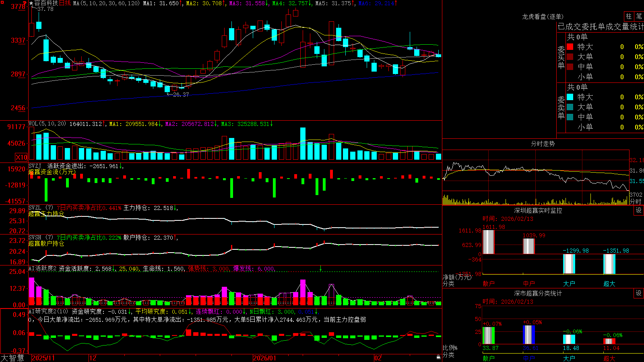Click the teal 大单 sell order swatch
The image size is (644, 362).
pos(570,107)
